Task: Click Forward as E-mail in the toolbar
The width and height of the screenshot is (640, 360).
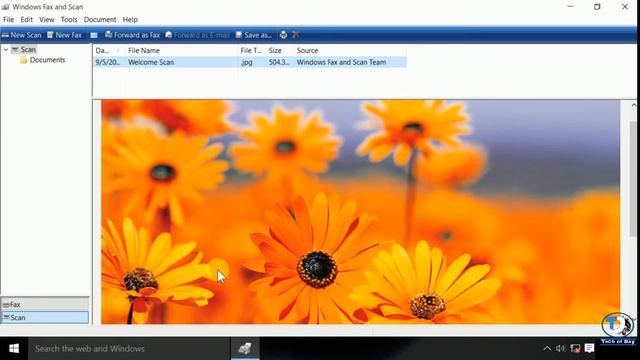Action: click(x=197, y=35)
